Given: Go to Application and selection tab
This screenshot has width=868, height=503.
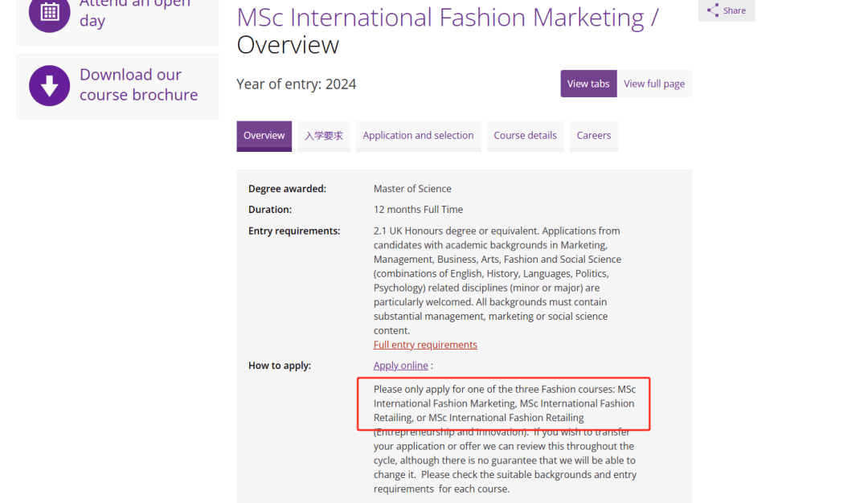Looking at the screenshot, I should pyautogui.click(x=418, y=136).
